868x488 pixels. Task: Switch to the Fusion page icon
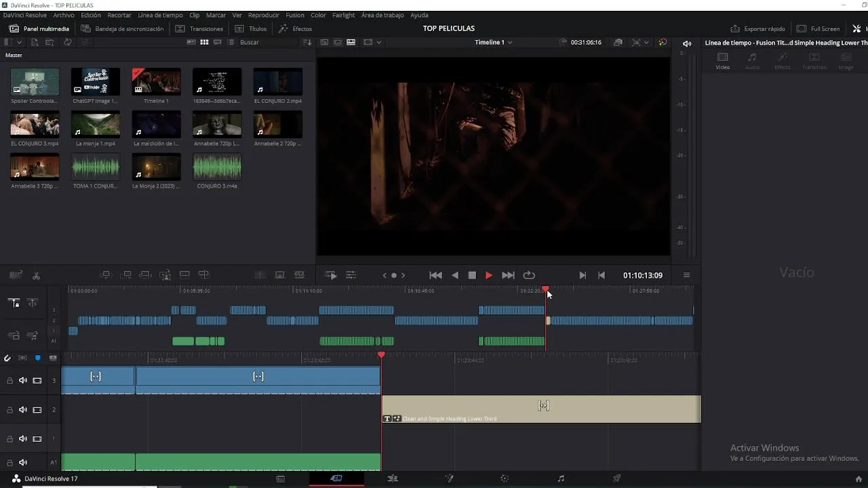click(x=448, y=479)
